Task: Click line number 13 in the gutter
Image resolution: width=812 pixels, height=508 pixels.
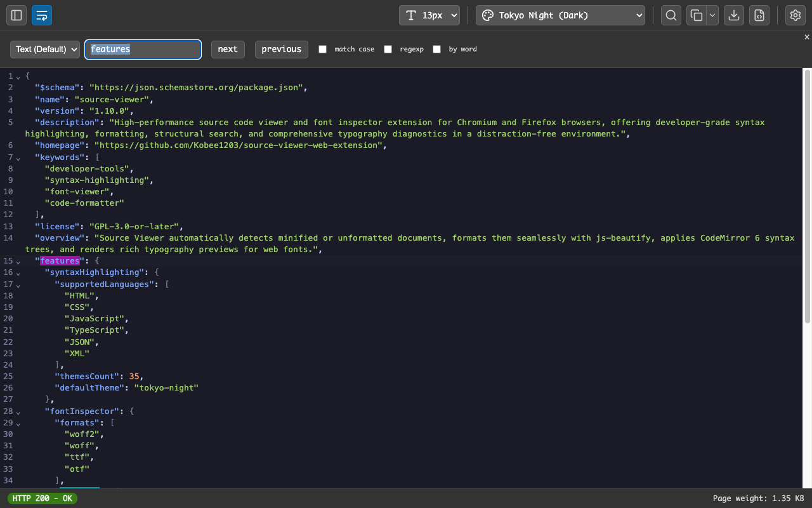Action: click(x=8, y=227)
